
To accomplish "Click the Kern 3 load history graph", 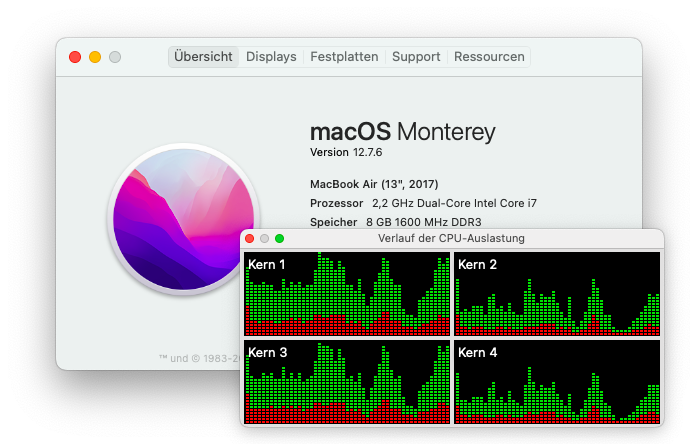I will click(347, 382).
